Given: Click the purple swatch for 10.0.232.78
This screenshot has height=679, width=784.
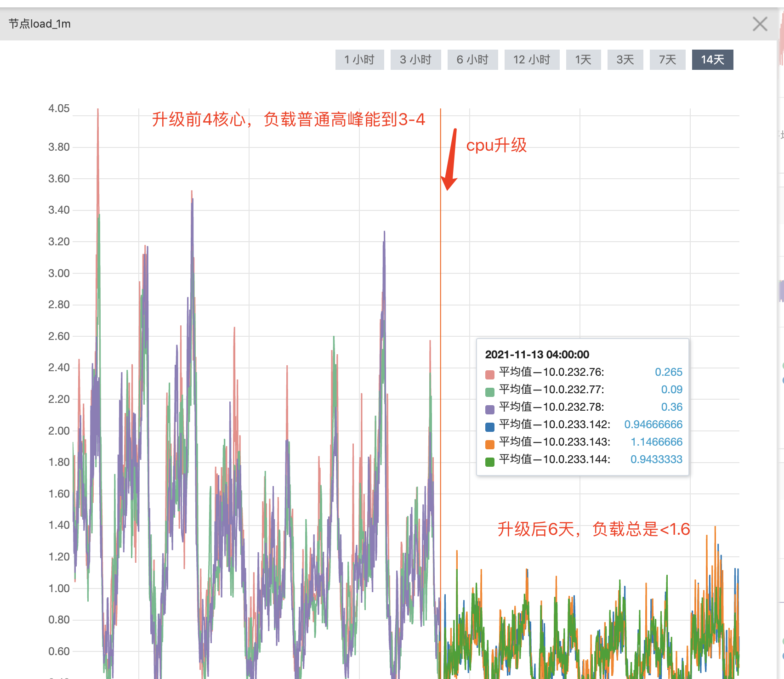Looking at the screenshot, I should pyautogui.click(x=489, y=409).
